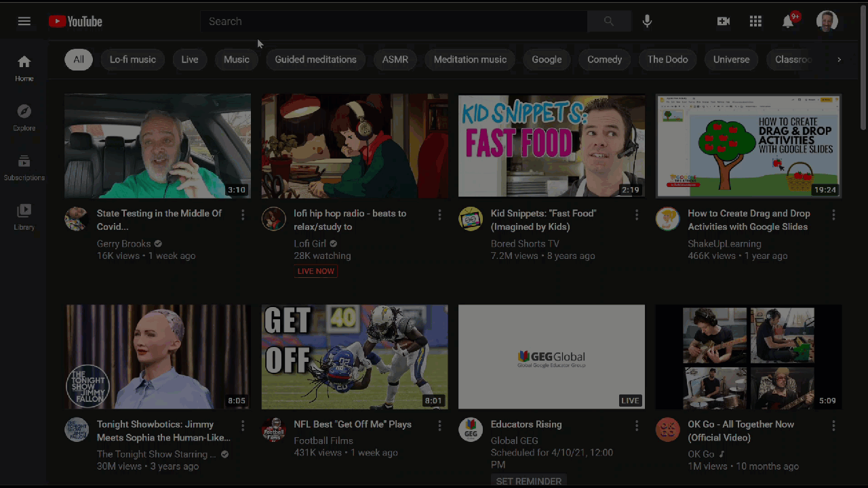
Task: Open Explore in the sidebar
Action: (x=24, y=118)
